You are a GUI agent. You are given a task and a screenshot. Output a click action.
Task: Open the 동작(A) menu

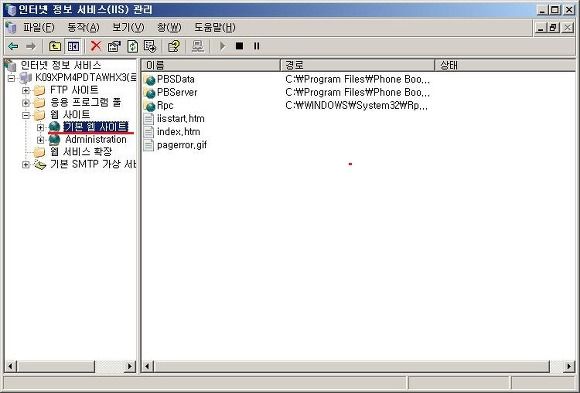(x=83, y=27)
